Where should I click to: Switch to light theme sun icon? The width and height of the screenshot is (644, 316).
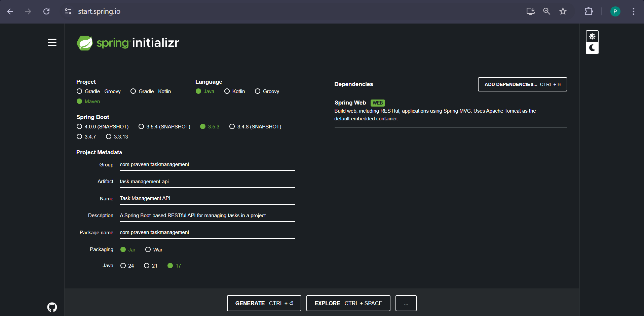tap(592, 36)
